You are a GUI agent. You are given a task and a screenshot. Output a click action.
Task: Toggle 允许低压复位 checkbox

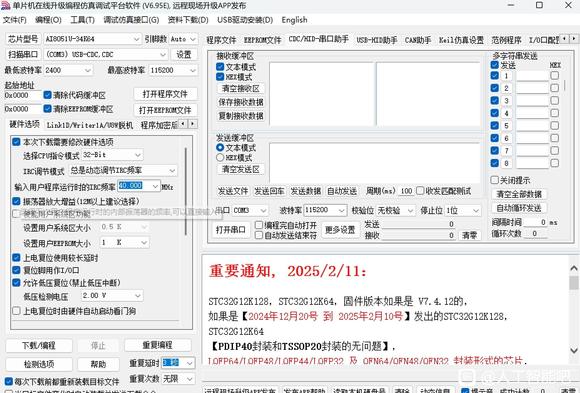coord(16,283)
